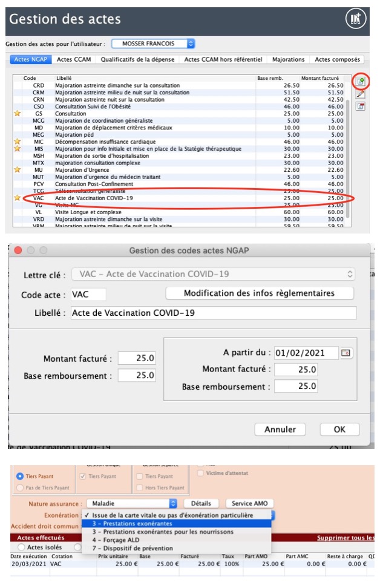This screenshot has width=383, height=588.
Task: Toggle the favorite star on the MIC row
Action: pos(18,142)
